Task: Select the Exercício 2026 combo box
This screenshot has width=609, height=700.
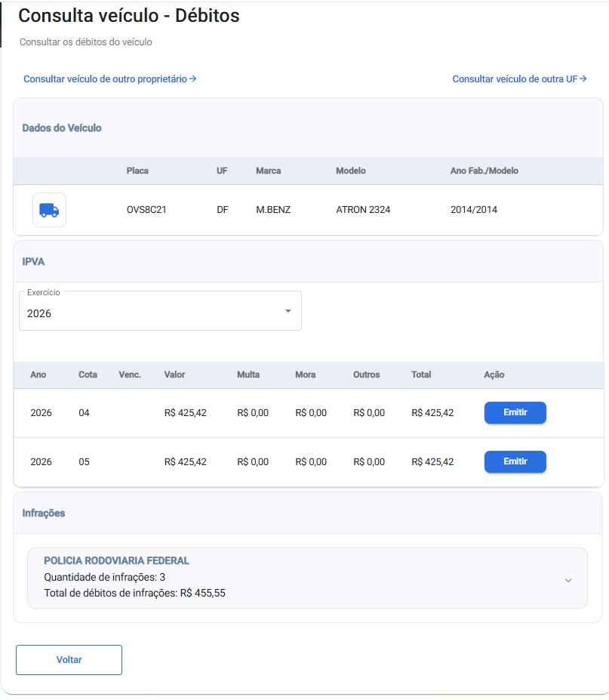Action: point(160,310)
